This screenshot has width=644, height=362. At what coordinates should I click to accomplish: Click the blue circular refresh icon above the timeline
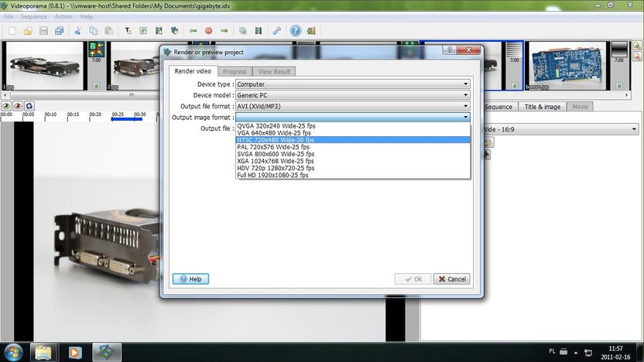pyautogui.click(x=29, y=106)
